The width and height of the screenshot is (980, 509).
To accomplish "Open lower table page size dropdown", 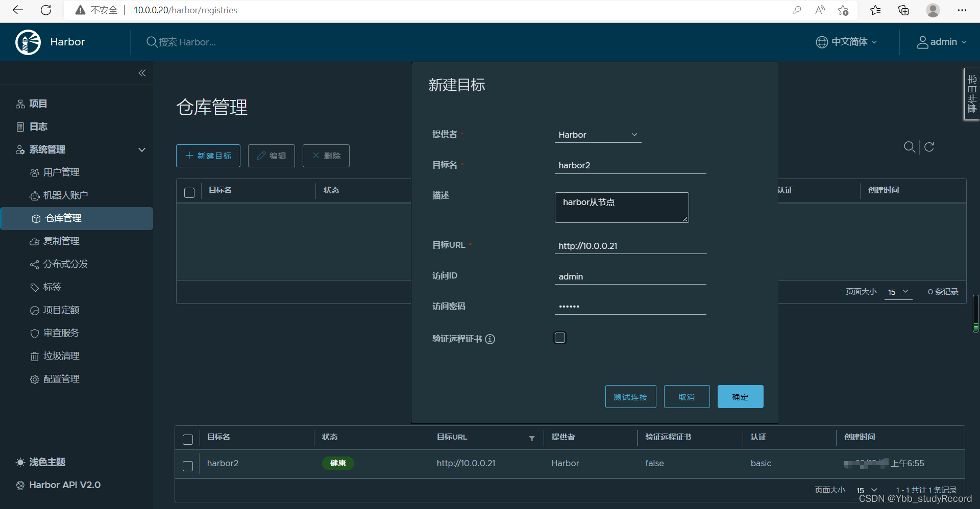I will click(x=867, y=490).
